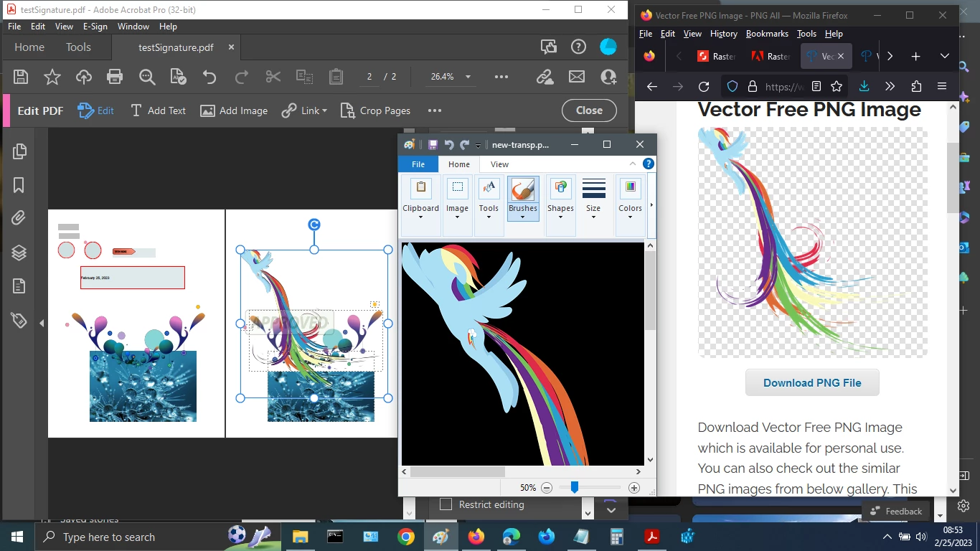Screen dimensions: 980x551
Task: Switch to Acrobat's Tools tab
Action: tap(78, 47)
